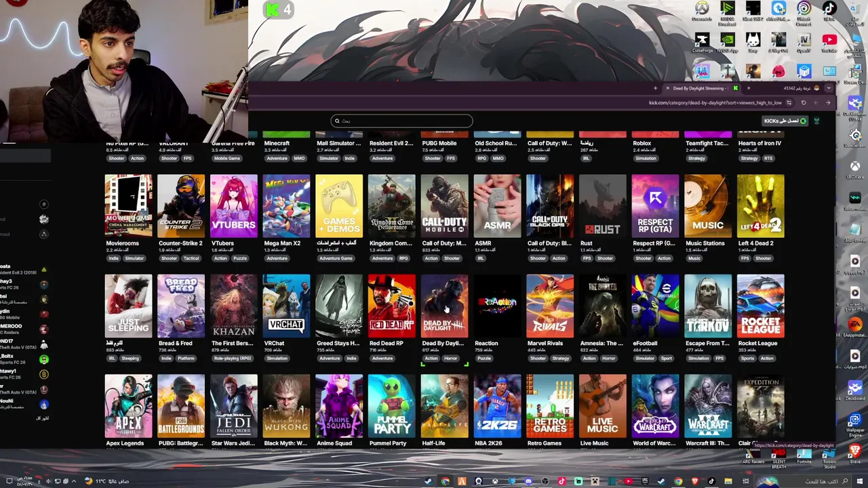Open the Live Music category
The image size is (868, 488).
(603, 406)
